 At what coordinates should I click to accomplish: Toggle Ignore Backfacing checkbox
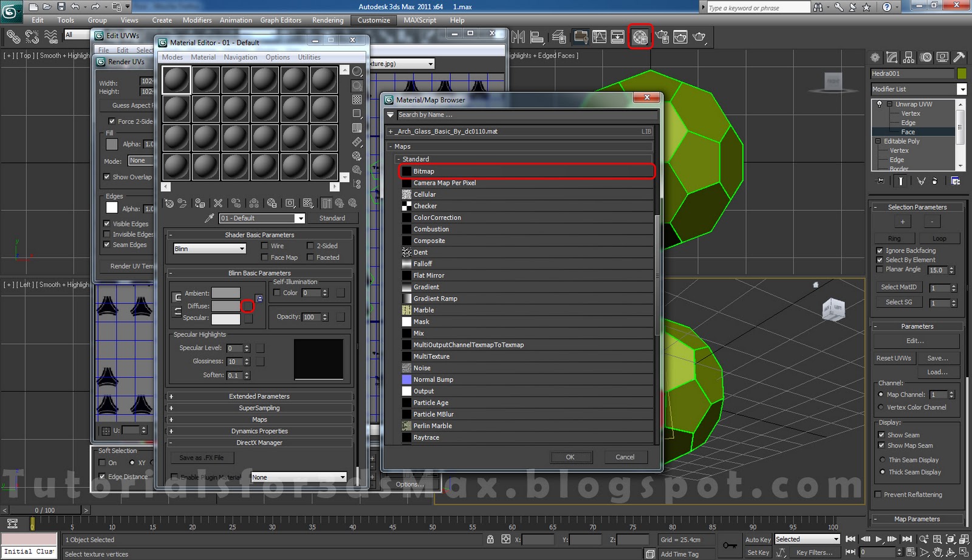tap(879, 251)
